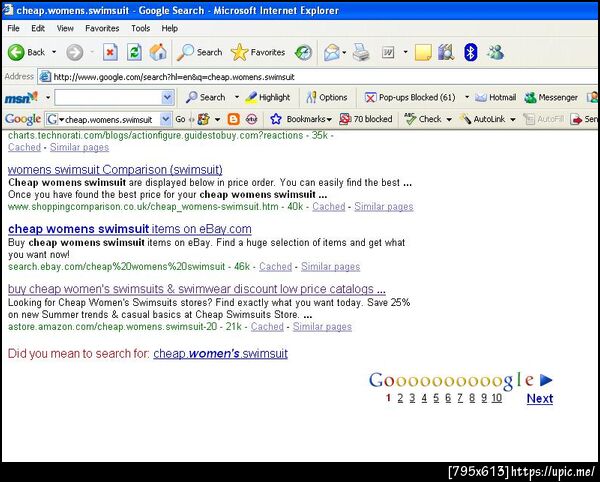Click Pop-ups Blocked (61) button
Screen dimensions: 600x482
coord(410,97)
